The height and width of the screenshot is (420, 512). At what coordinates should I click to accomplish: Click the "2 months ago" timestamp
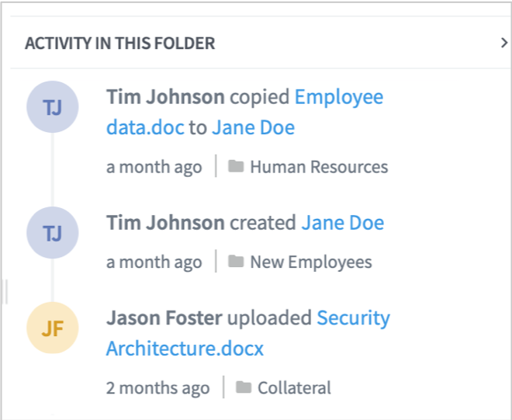coord(157,387)
